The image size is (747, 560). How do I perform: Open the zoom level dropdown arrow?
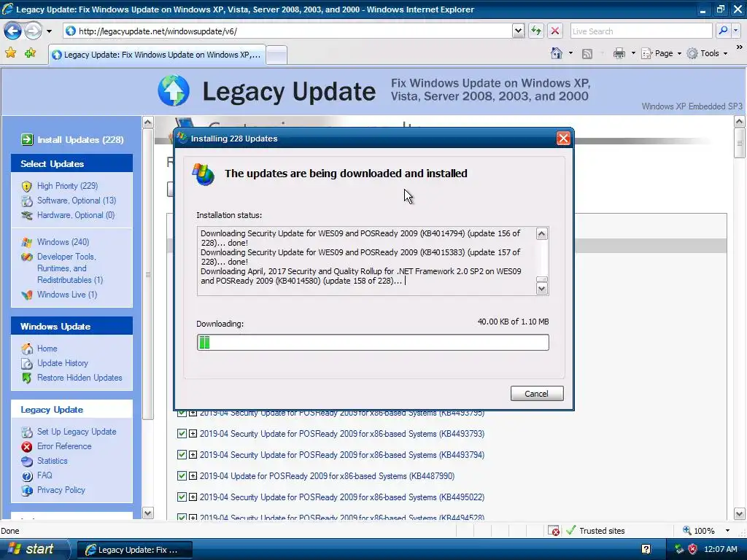tap(727, 531)
